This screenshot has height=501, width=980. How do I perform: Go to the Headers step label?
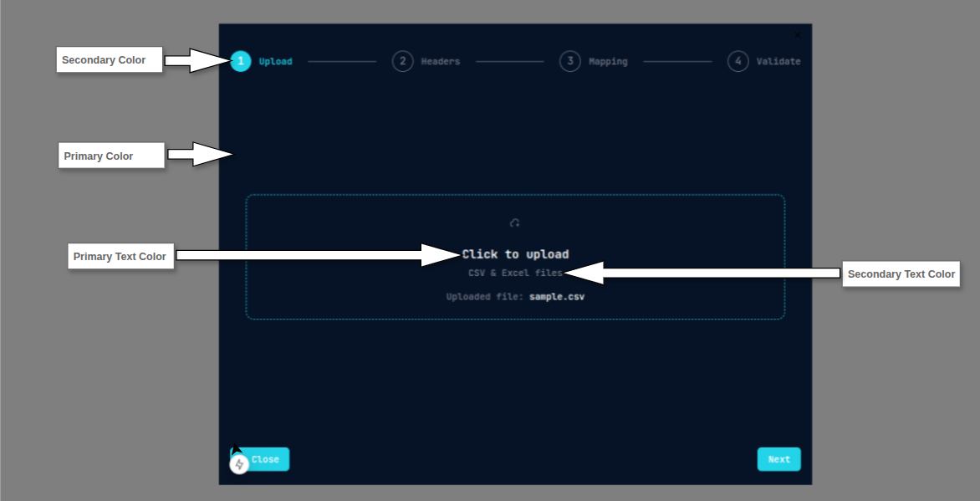(440, 62)
